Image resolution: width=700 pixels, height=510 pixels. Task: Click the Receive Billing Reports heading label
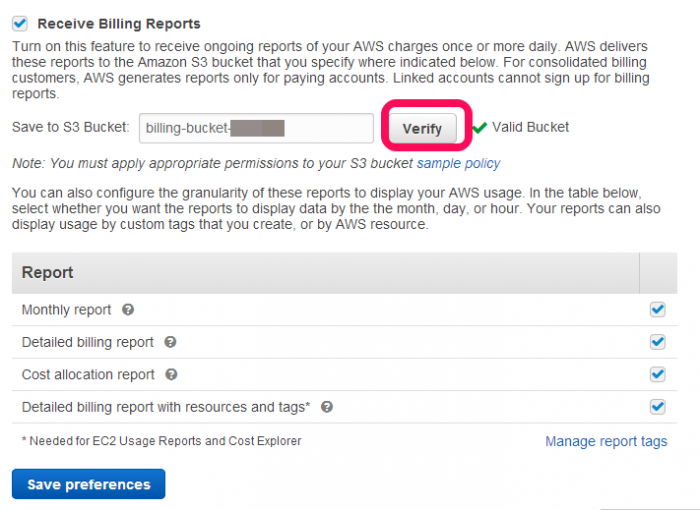pyautogui.click(x=119, y=24)
